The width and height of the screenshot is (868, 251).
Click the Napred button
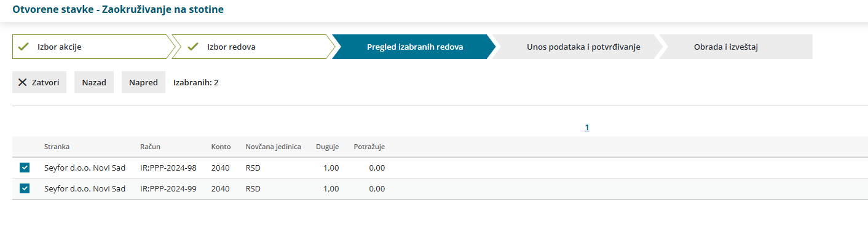[143, 82]
